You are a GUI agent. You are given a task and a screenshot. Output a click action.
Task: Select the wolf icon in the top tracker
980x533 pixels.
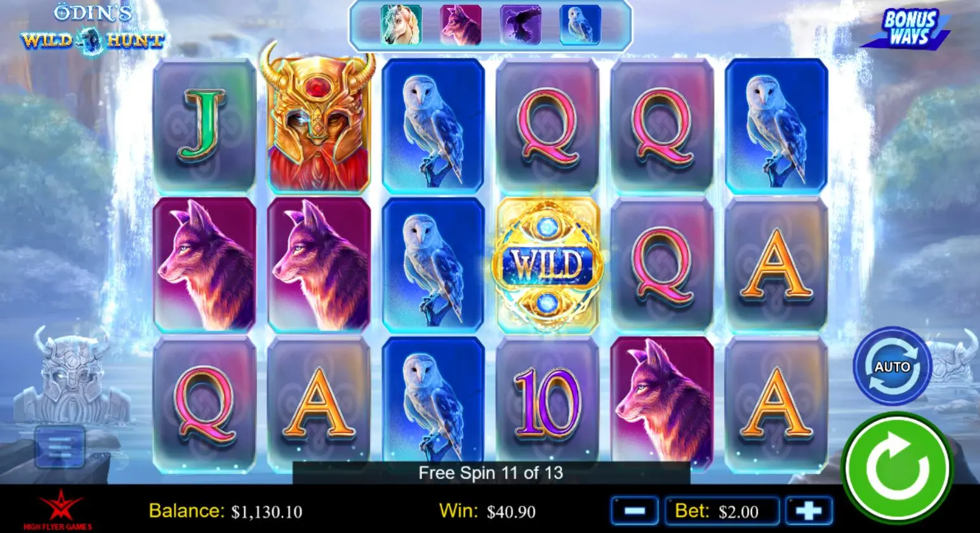pos(461,25)
